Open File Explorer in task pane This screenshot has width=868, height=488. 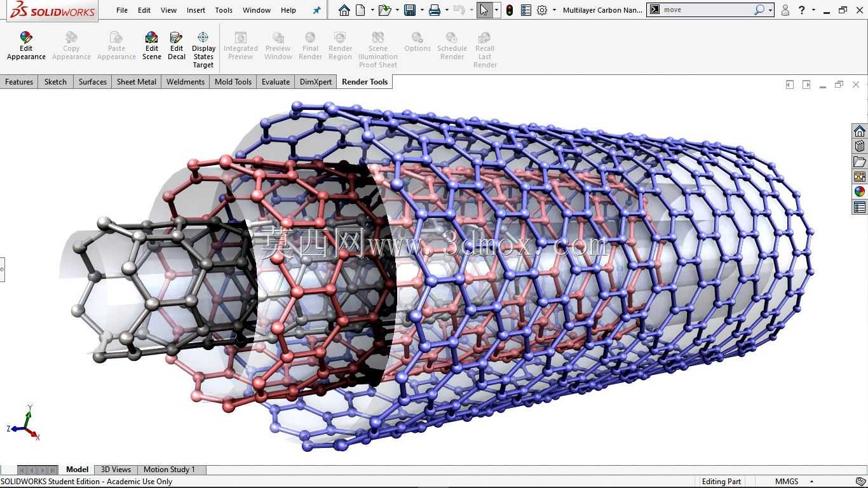(x=860, y=161)
